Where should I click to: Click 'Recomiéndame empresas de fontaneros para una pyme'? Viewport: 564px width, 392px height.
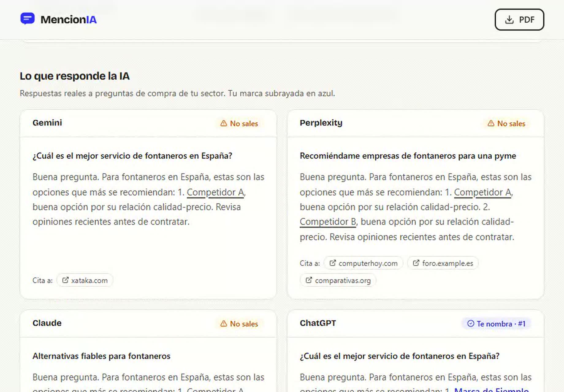click(408, 156)
